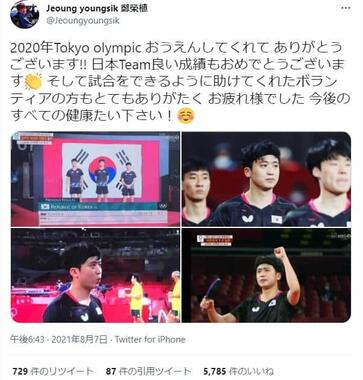View the 729 件のリツイート list
Screen dimensions: 363x380
pos(53,371)
